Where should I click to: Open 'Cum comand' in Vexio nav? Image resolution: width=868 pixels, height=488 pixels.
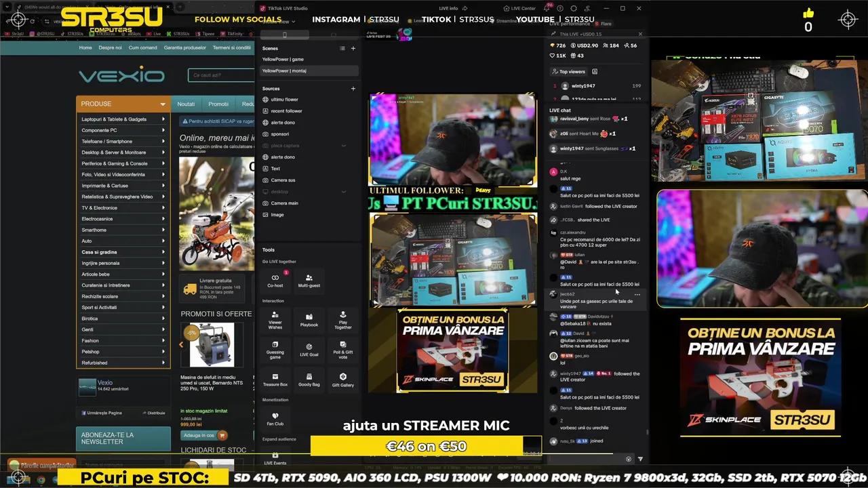(x=142, y=47)
